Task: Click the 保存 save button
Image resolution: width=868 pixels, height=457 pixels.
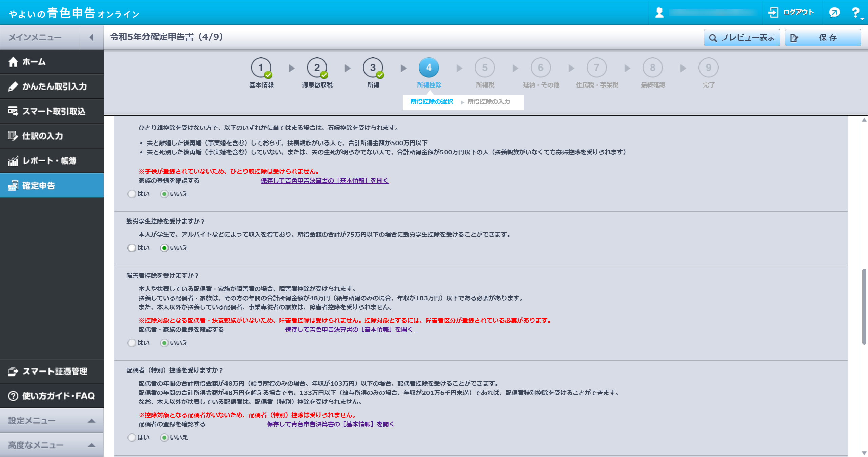Action: point(823,38)
